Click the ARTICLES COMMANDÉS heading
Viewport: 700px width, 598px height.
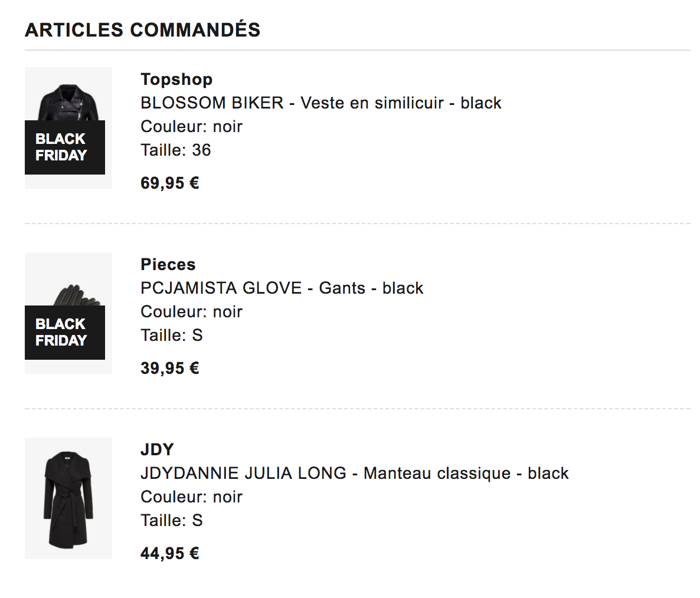(142, 29)
